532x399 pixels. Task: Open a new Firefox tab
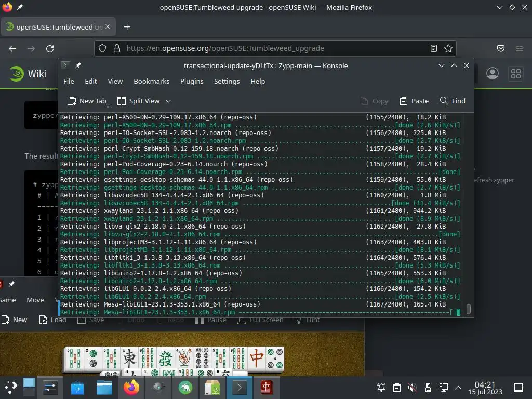[x=127, y=27]
